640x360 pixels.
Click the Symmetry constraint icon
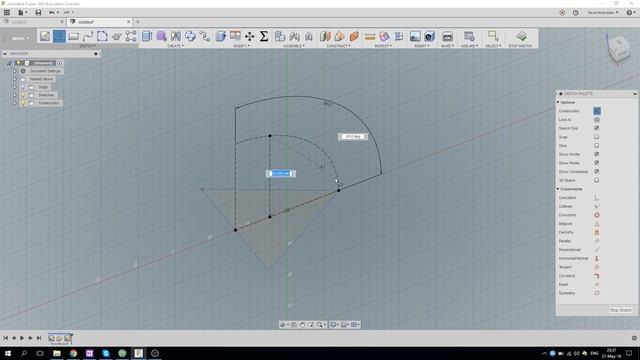coord(597,293)
